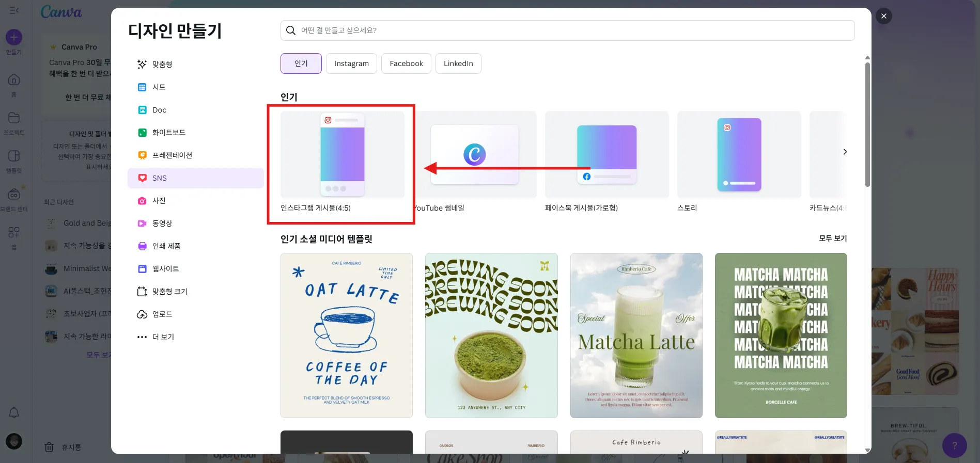Click the user profile avatar
The width and height of the screenshot is (980, 463).
click(x=14, y=441)
